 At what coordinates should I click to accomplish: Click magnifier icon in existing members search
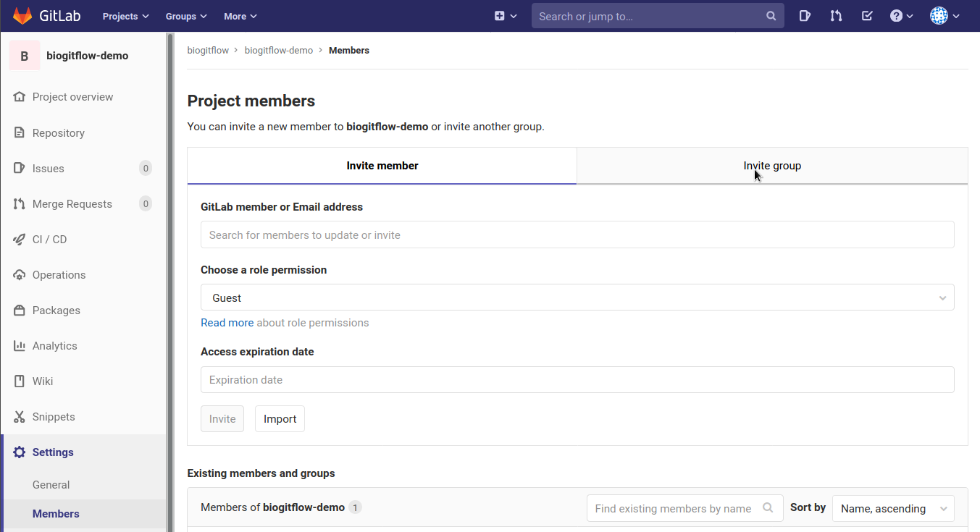coord(768,508)
